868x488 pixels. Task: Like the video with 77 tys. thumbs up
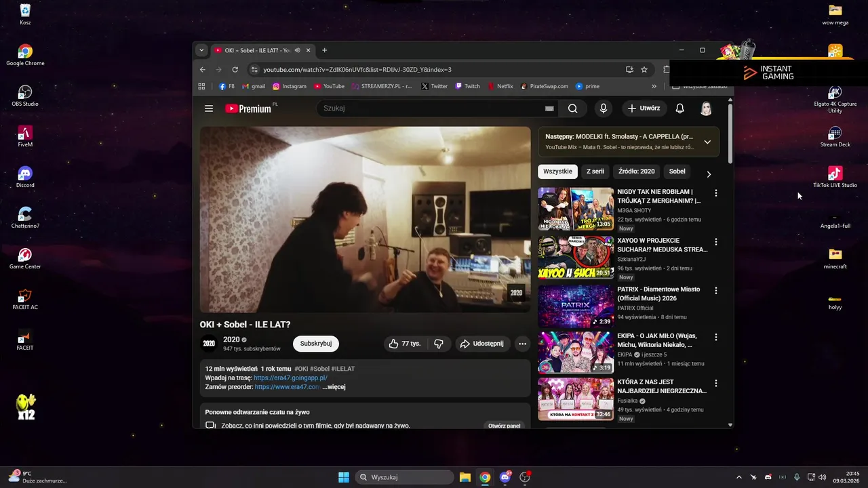click(x=405, y=344)
